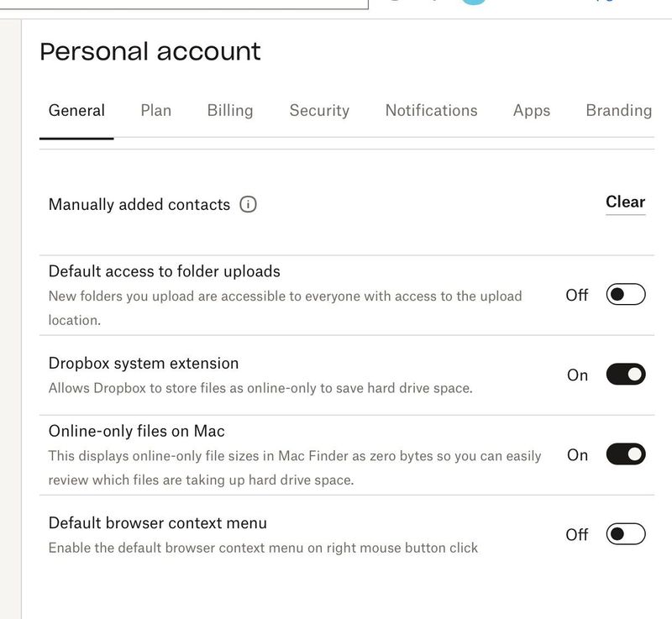Click the info icon beside Manually added contacts

click(x=248, y=204)
